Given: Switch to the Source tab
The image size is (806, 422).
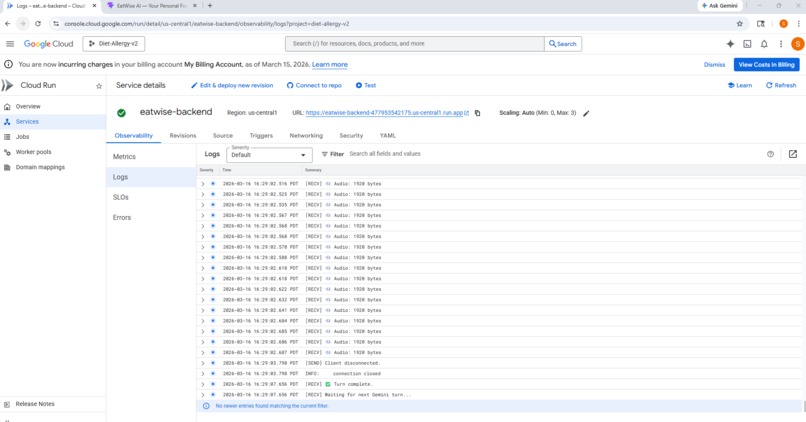Looking at the screenshot, I should 223,136.
